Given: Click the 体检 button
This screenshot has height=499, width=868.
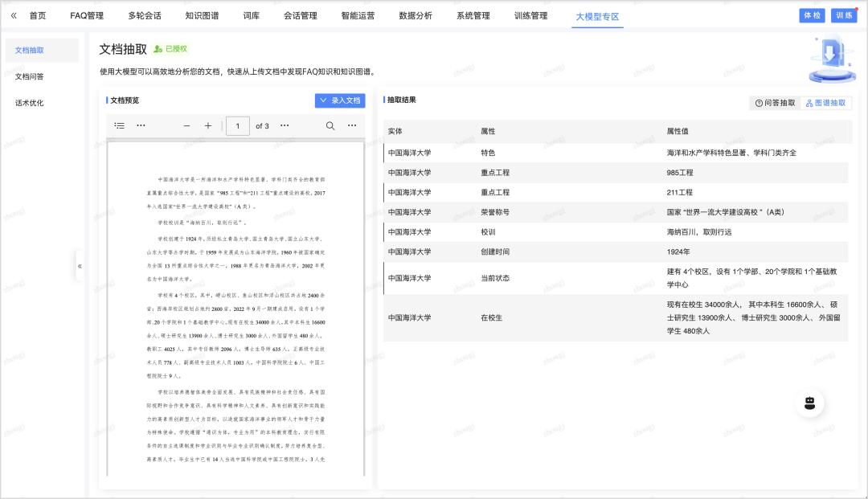Looking at the screenshot, I should coord(812,15).
